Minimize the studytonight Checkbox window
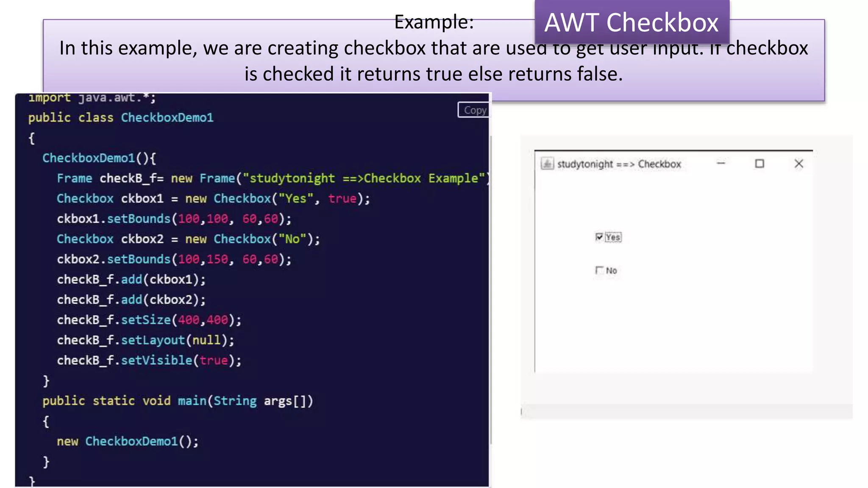Image resolution: width=868 pixels, height=488 pixels. 721,163
